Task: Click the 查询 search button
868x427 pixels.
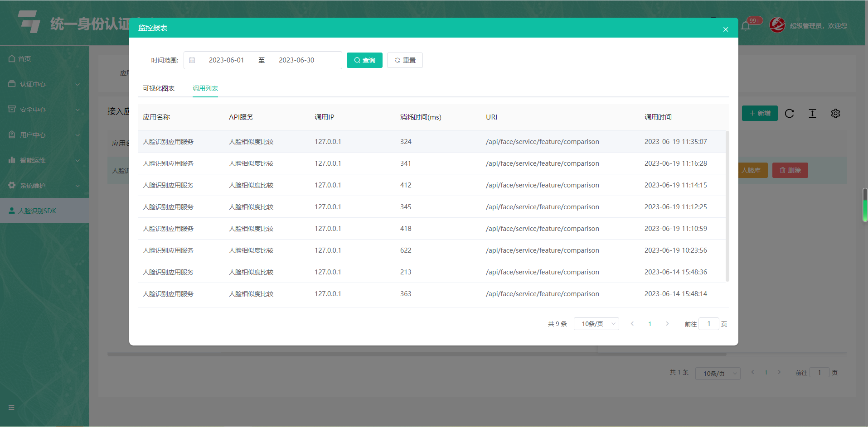Action: 364,60
